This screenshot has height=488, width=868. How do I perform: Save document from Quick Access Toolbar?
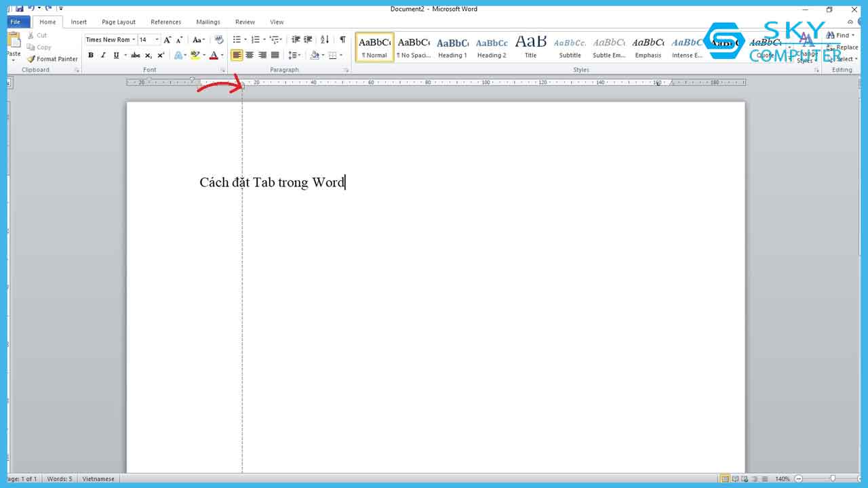coord(19,8)
